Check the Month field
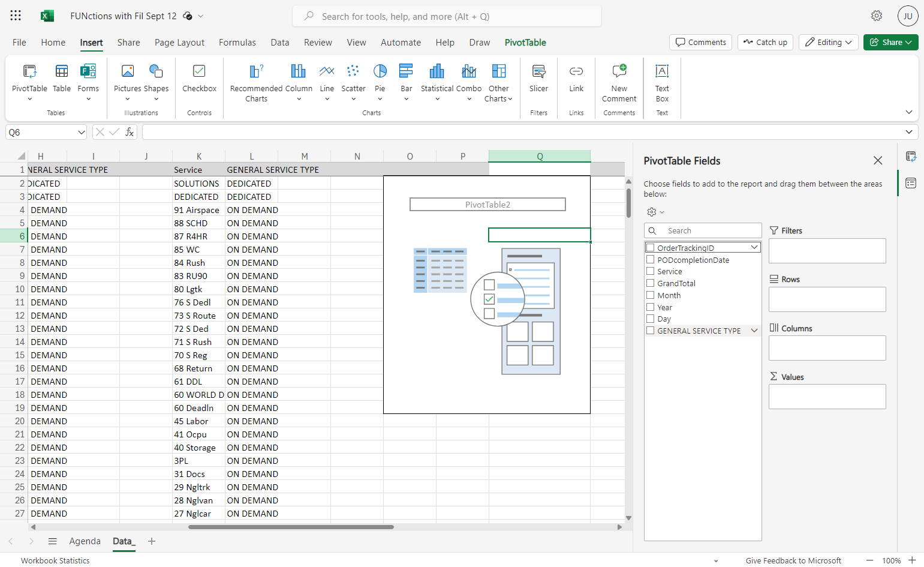Image resolution: width=924 pixels, height=567 pixels. pyautogui.click(x=650, y=295)
